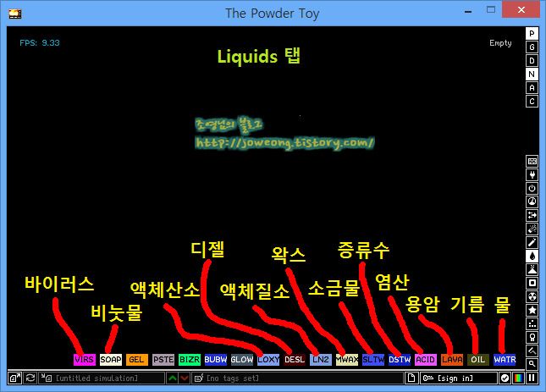The width and height of the screenshot is (546, 392).
Task: Clear simulation with new page icon
Action: pyautogui.click(x=411, y=378)
